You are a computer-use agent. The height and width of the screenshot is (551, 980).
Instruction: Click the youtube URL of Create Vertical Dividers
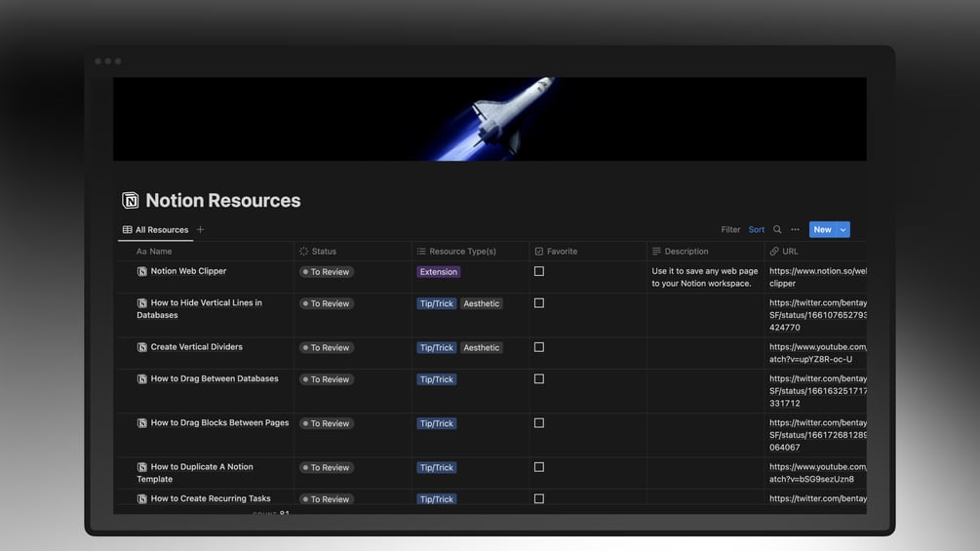pos(817,353)
